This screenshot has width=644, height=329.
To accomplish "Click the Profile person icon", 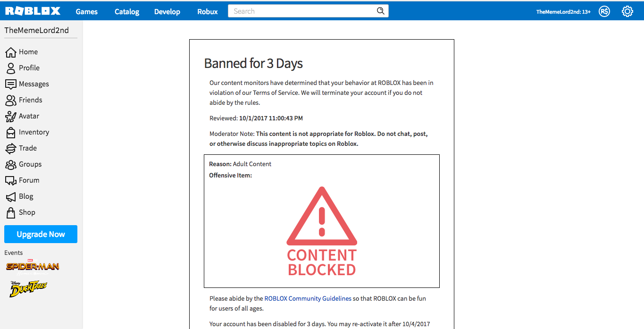I will pyautogui.click(x=10, y=68).
